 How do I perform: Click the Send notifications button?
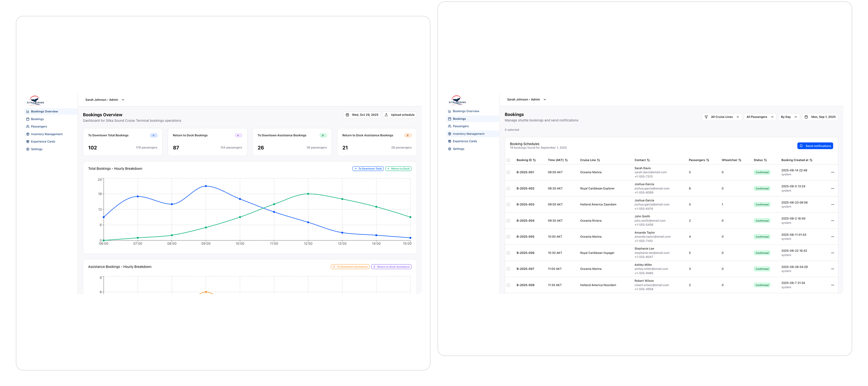(815, 146)
